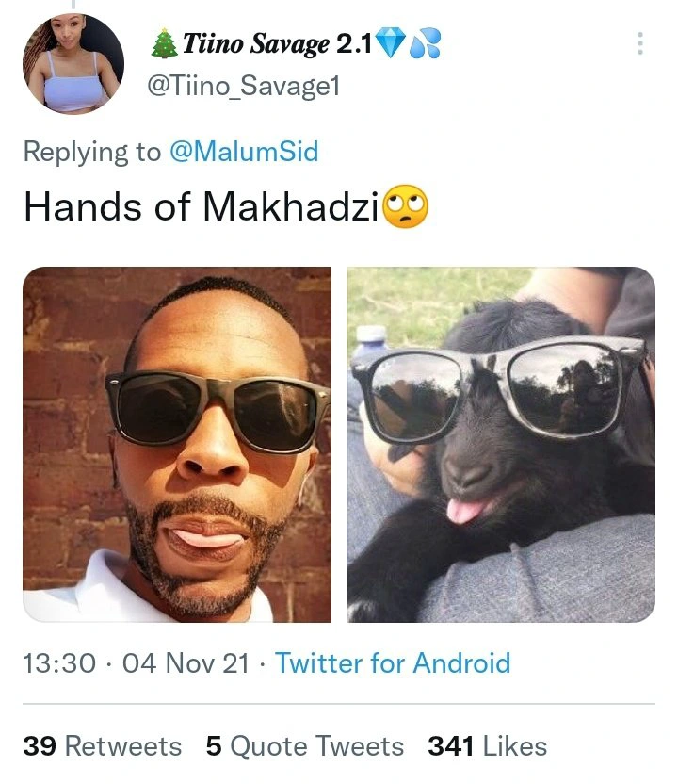Click the 04 Nov 21 tweet date
This screenshot has height=784, width=678.
click(x=186, y=662)
